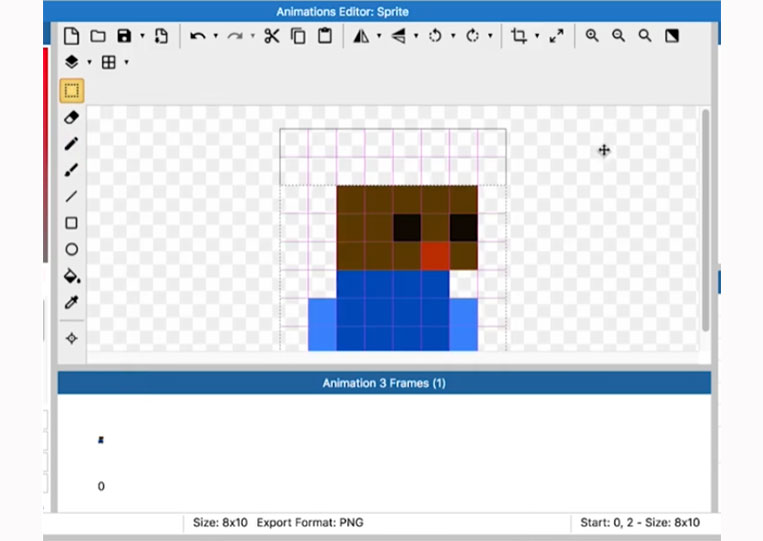Click Export Format: PNG status text
This screenshot has width=763, height=541.
(310, 523)
